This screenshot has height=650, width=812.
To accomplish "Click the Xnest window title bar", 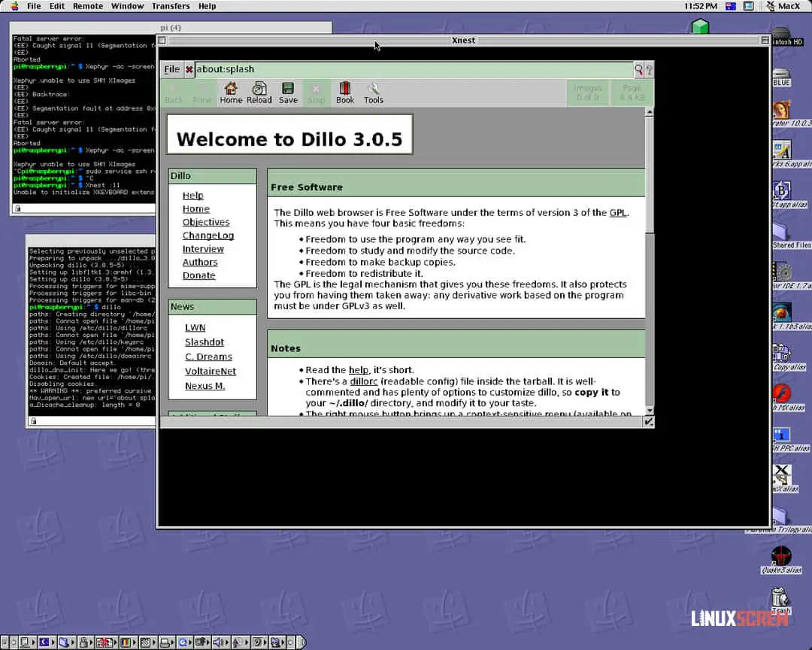I will coord(463,41).
